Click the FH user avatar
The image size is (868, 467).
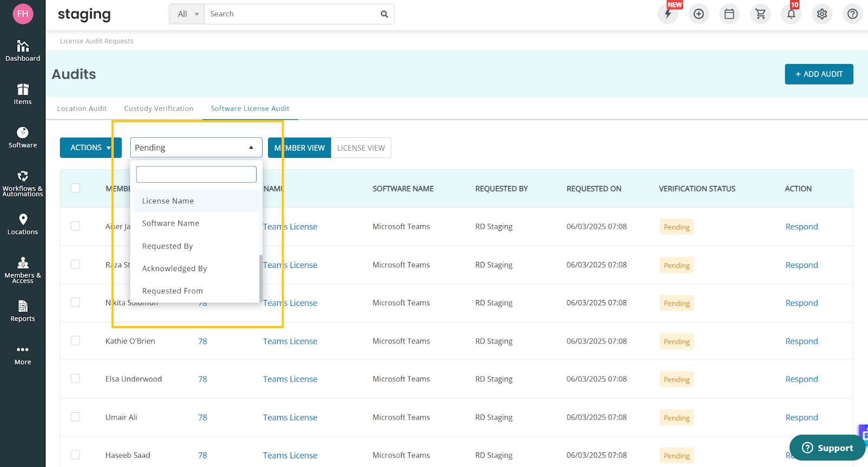pos(23,14)
